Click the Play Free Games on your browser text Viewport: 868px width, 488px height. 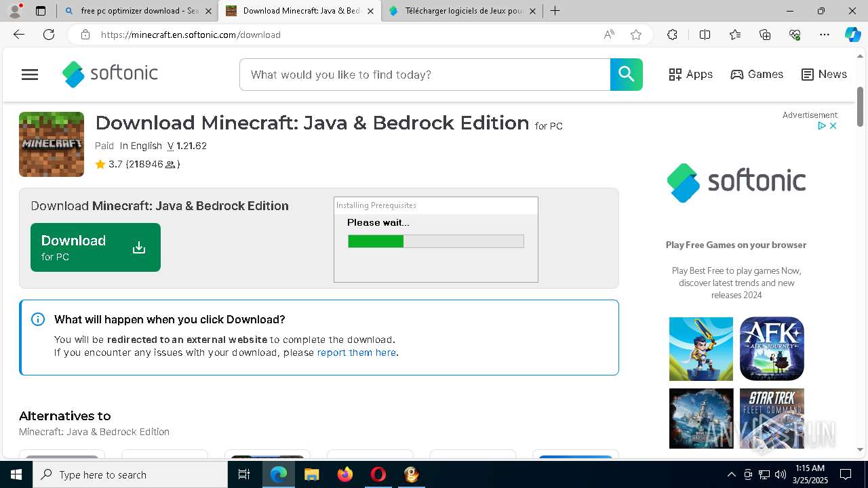(736, 245)
